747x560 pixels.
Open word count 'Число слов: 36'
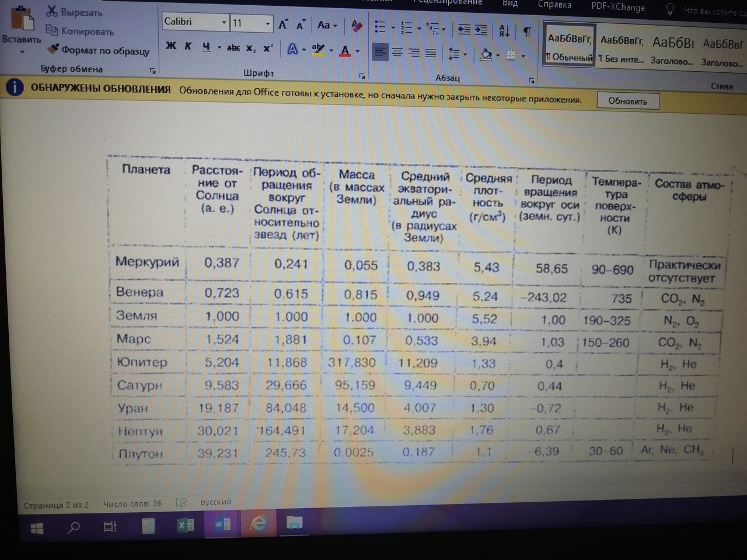[x=132, y=503]
